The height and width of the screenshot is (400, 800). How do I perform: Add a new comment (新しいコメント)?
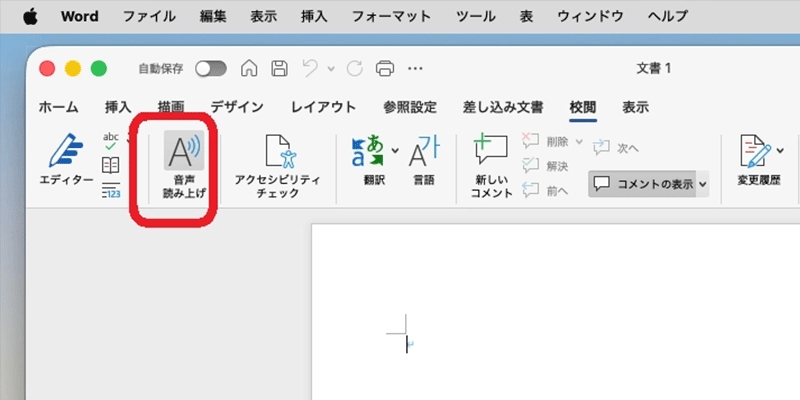[x=491, y=166]
